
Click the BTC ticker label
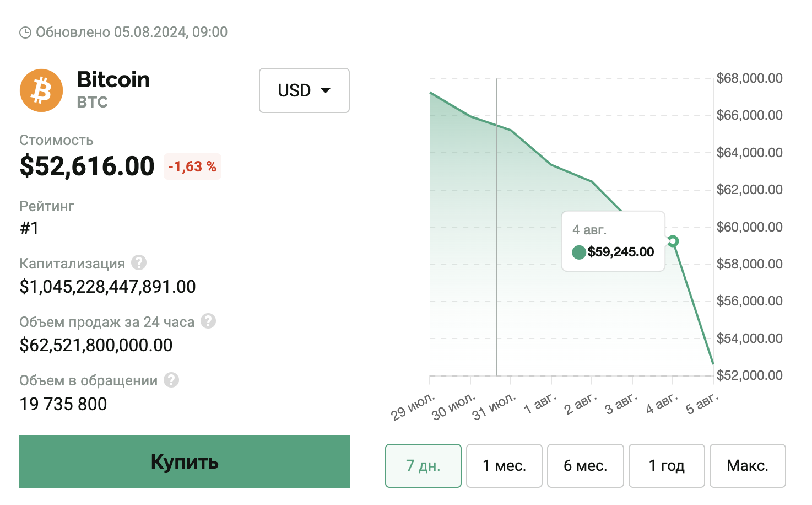pos(93,103)
